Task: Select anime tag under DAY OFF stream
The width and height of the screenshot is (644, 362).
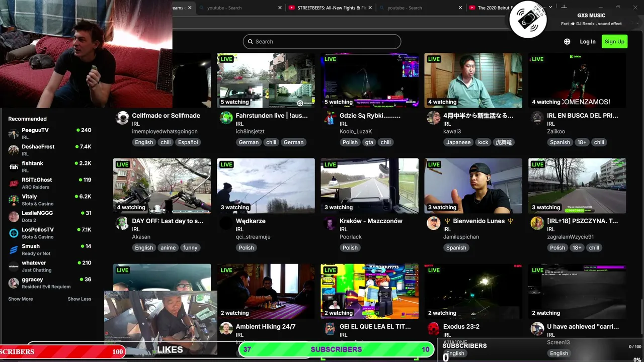Action: [168, 248]
